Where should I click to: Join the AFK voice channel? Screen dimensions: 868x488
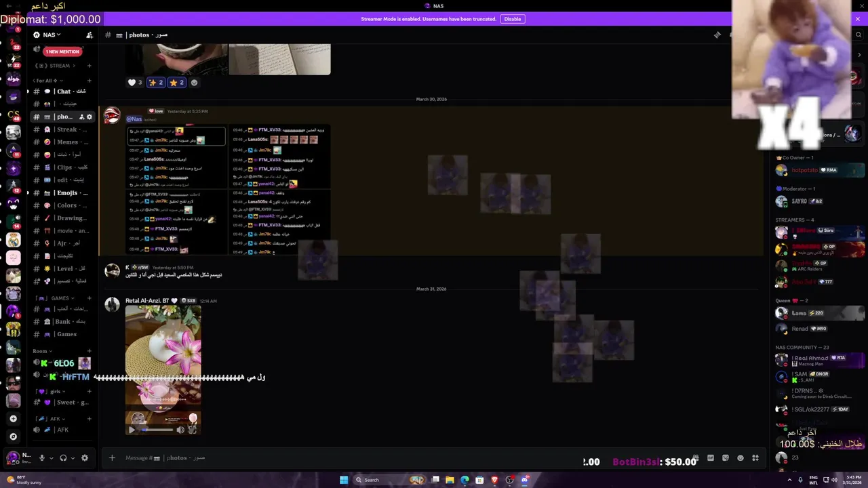click(63, 430)
